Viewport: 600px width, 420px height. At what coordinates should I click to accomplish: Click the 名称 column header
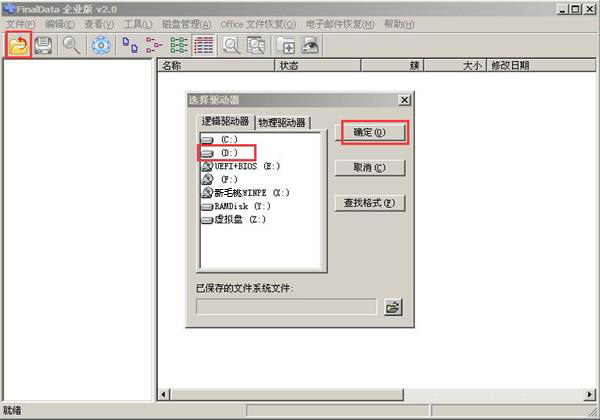point(216,65)
